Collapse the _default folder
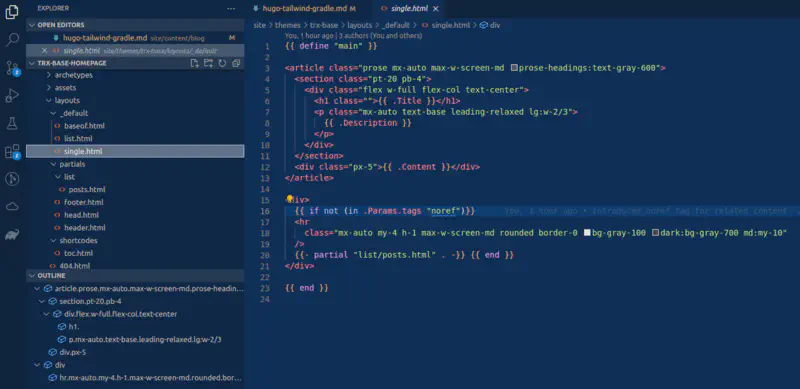The image size is (800, 389). tap(54, 113)
